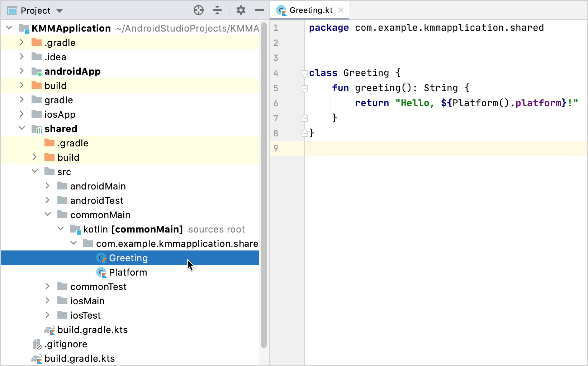The width and height of the screenshot is (588, 366).
Task: Expand the build folder inside shared
Action: (34, 157)
